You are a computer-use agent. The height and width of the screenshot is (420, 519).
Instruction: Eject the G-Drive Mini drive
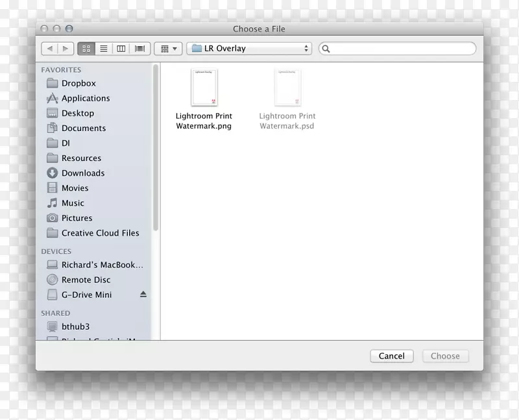click(143, 295)
